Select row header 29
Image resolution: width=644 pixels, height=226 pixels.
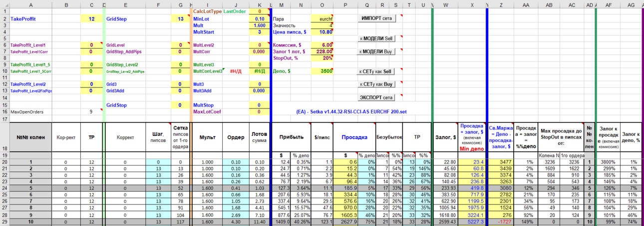click(x=4, y=220)
